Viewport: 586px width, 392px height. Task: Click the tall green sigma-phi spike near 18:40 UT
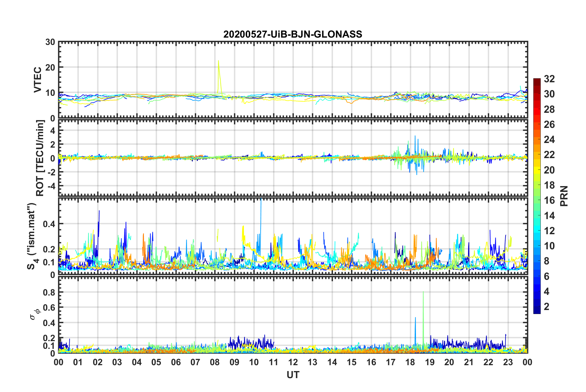tap(423, 321)
